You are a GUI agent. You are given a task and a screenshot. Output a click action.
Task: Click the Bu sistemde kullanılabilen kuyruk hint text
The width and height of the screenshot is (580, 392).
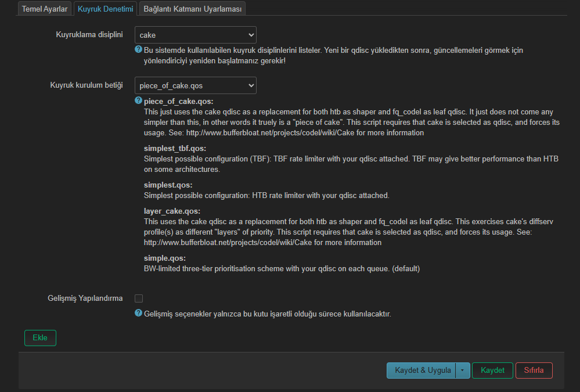tap(333, 56)
